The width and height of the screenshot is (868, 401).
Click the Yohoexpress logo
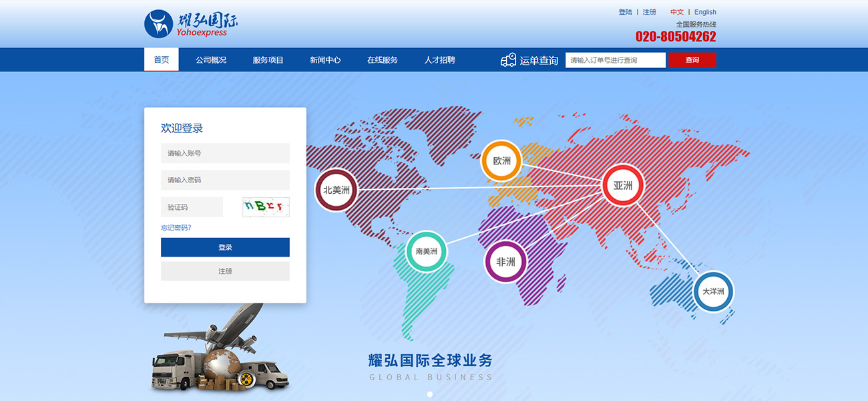pyautogui.click(x=191, y=23)
